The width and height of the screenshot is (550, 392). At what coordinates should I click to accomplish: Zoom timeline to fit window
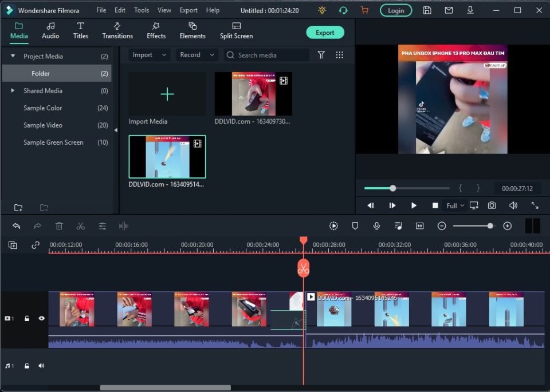[x=420, y=225]
